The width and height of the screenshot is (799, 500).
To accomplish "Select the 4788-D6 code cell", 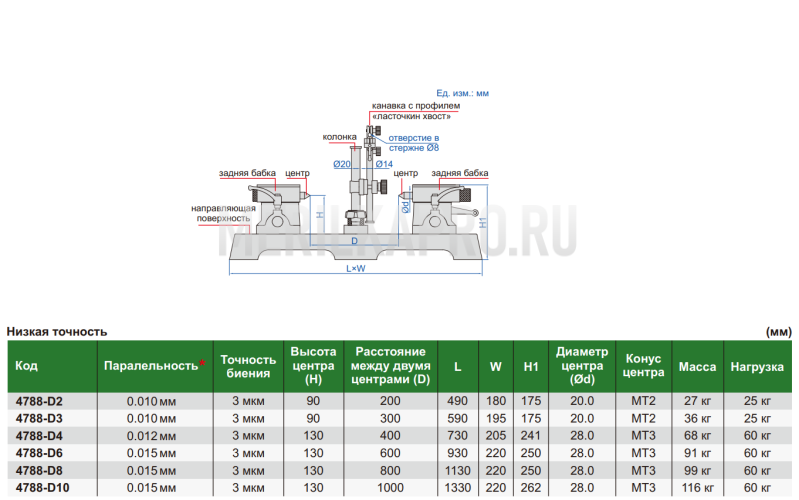I will [x=39, y=453].
